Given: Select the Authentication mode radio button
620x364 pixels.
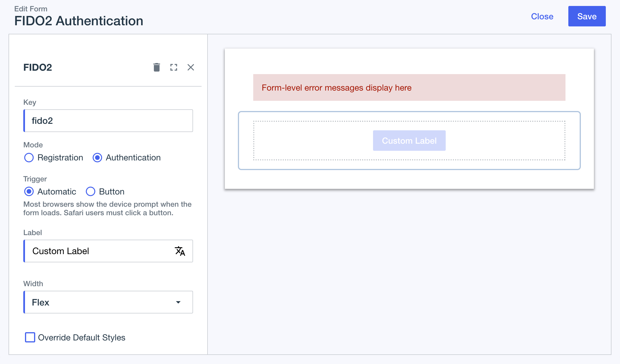Looking at the screenshot, I should (x=97, y=158).
